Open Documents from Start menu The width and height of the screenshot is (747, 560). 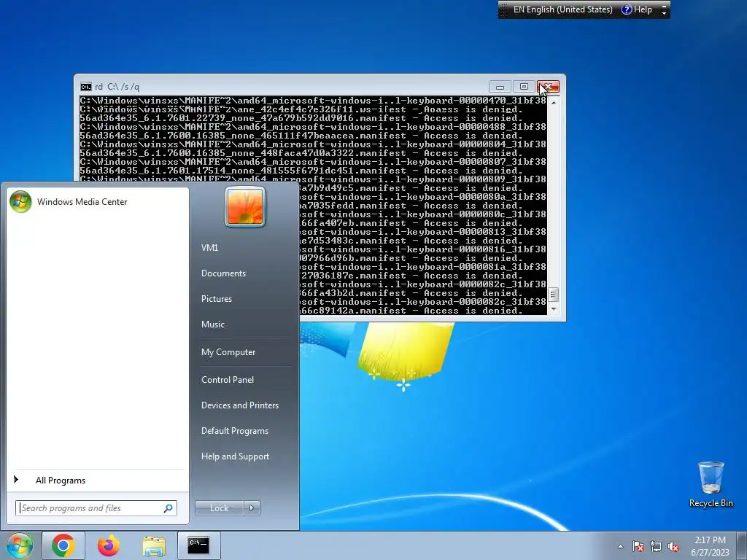coord(223,273)
